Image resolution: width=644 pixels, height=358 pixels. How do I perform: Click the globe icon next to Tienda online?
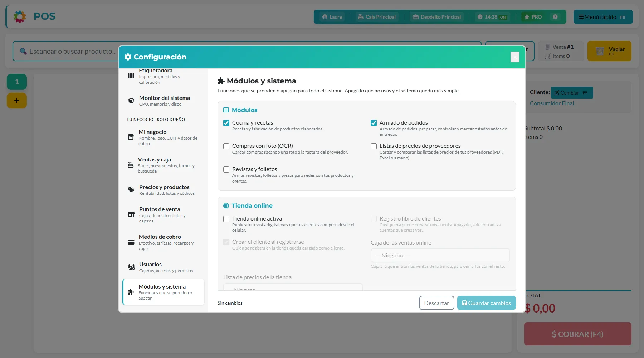226,206
